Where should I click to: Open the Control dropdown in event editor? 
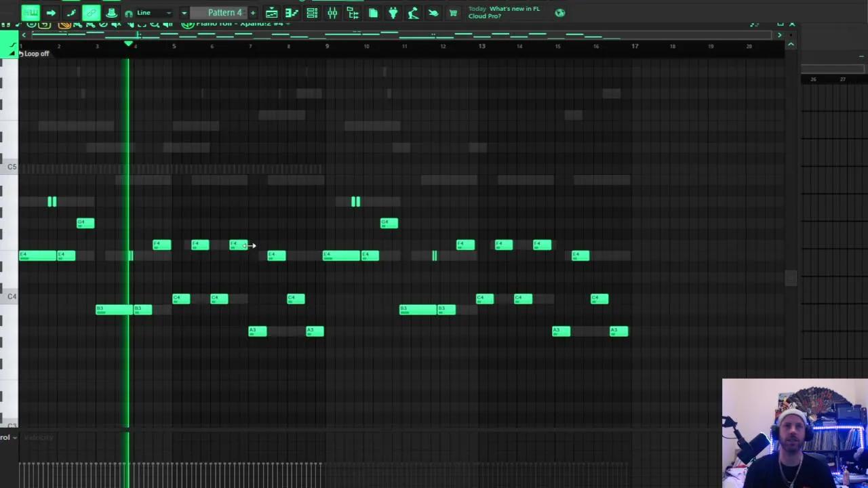click(9, 437)
